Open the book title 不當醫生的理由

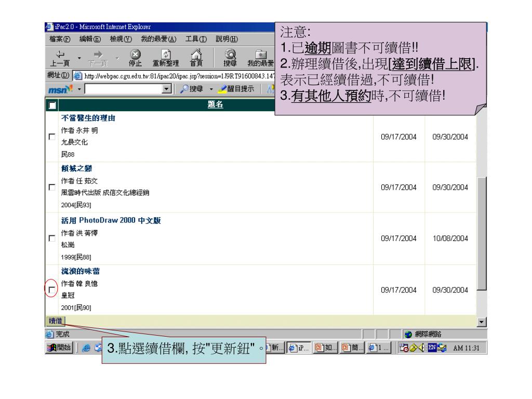pos(88,118)
